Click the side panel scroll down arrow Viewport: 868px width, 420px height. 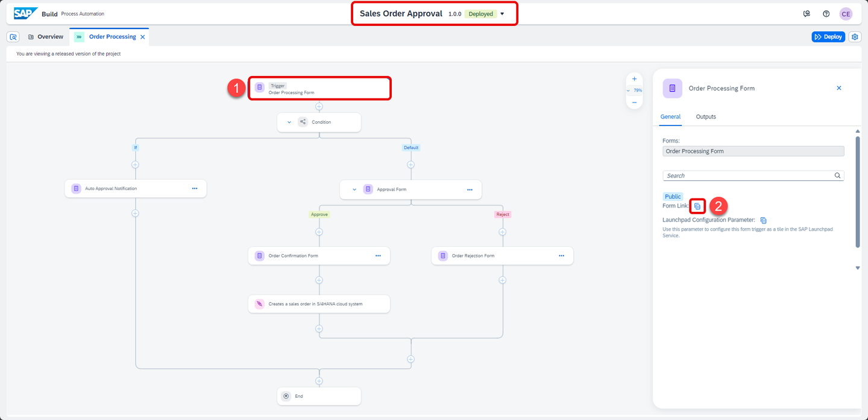point(858,268)
